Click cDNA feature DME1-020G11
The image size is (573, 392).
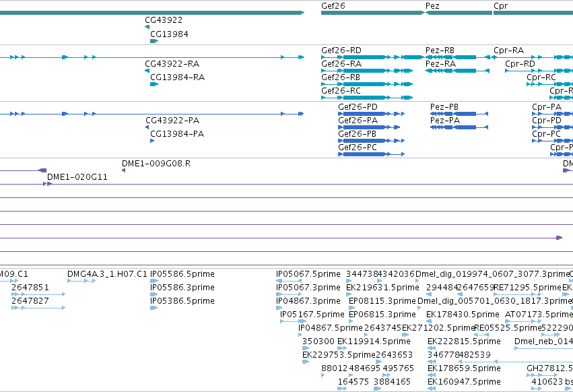click(x=77, y=177)
